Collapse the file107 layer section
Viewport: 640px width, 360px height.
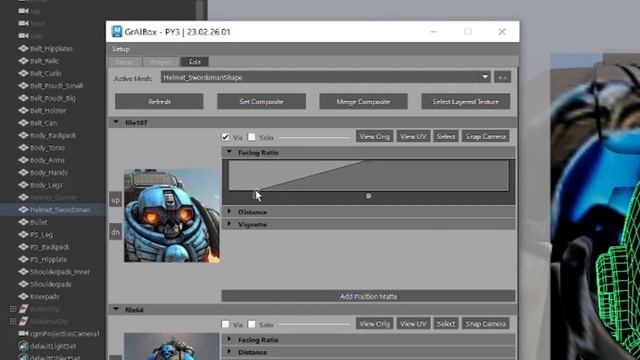pyautogui.click(x=116, y=122)
